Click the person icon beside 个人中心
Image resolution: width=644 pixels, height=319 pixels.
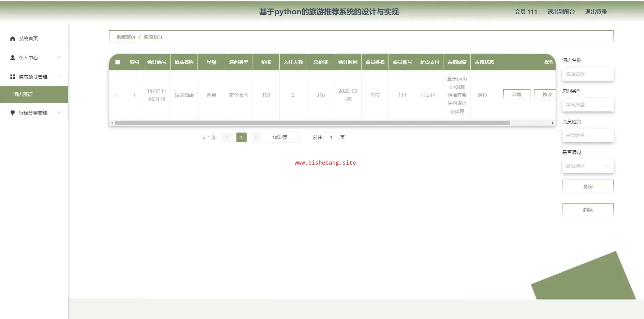click(13, 58)
